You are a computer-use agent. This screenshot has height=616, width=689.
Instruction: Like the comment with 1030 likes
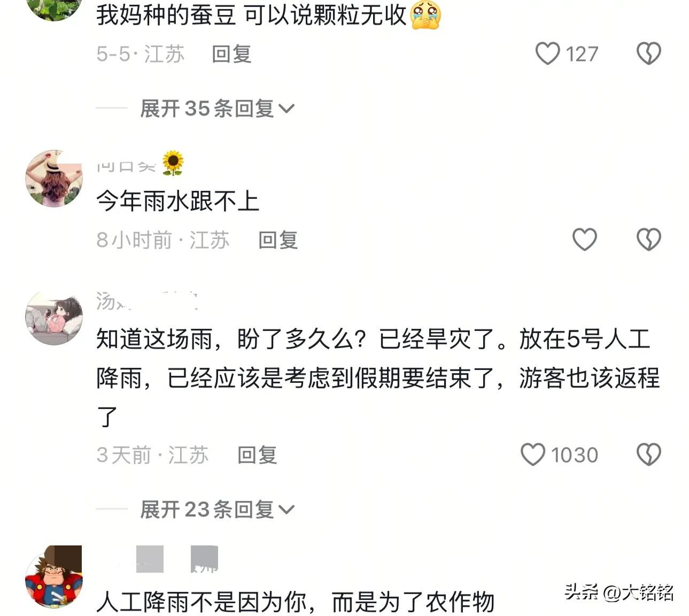coord(532,455)
